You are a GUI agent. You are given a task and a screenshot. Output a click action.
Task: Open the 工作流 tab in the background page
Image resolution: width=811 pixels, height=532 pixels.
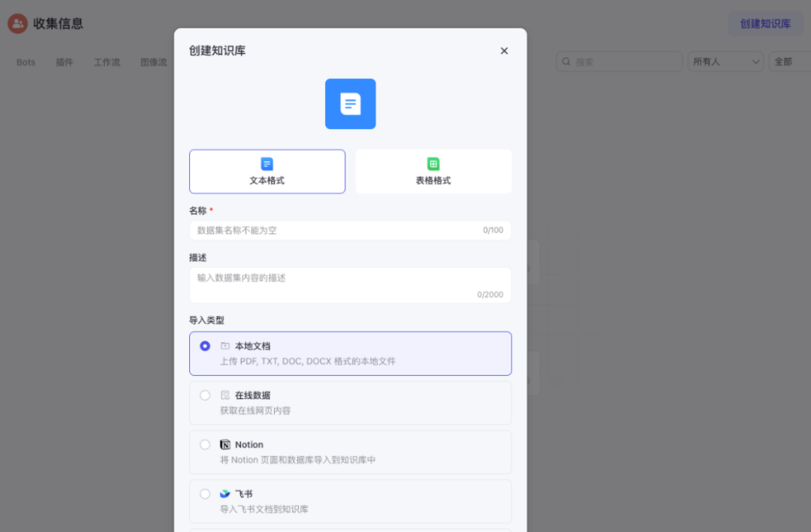tap(107, 62)
